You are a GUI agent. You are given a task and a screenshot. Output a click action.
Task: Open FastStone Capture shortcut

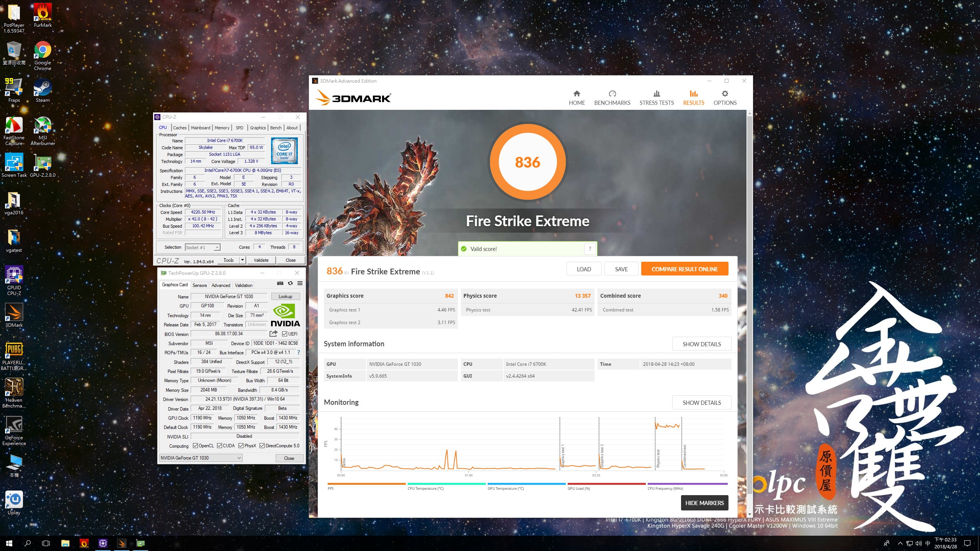tap(14, 131)
